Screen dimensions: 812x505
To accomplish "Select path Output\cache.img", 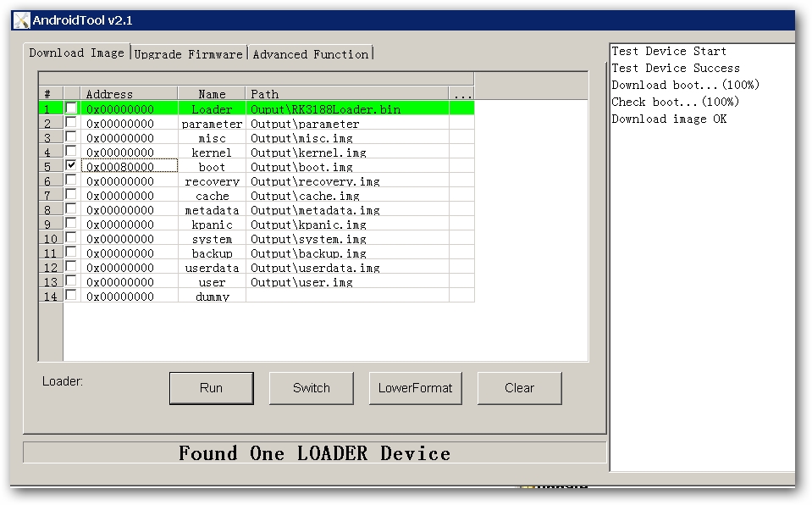I will click(347, 196).
